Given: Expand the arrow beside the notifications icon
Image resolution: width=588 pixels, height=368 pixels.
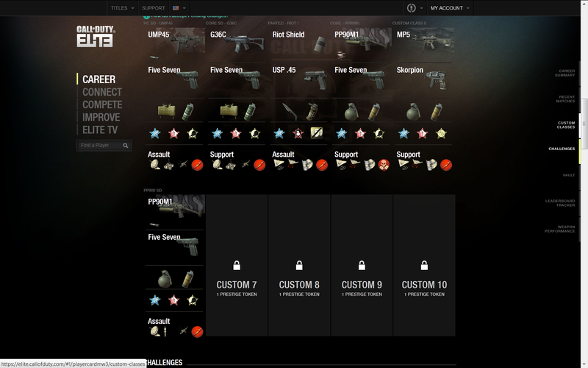Looking at the screenshot, I should 421,8.
